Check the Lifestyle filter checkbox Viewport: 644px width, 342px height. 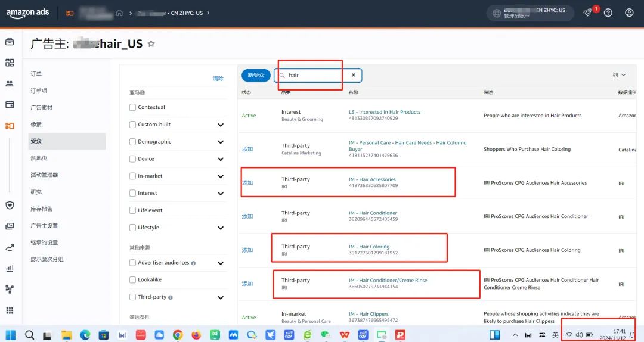[x=132, y=228]
